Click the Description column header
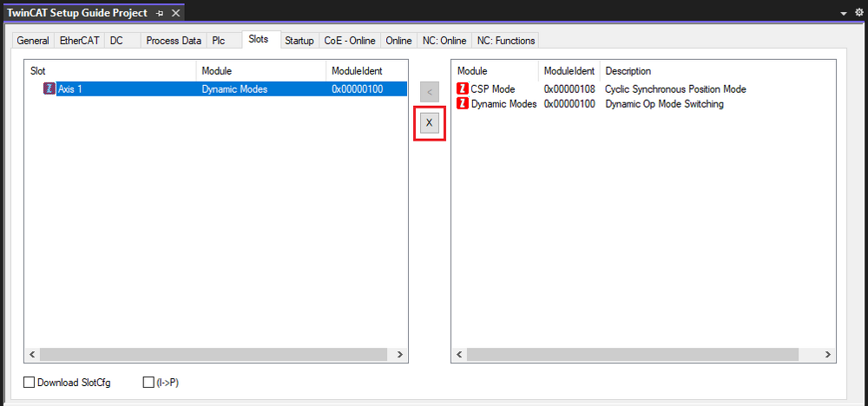The height and width of the screenshot is (406, 868). [x=628, y=71]
